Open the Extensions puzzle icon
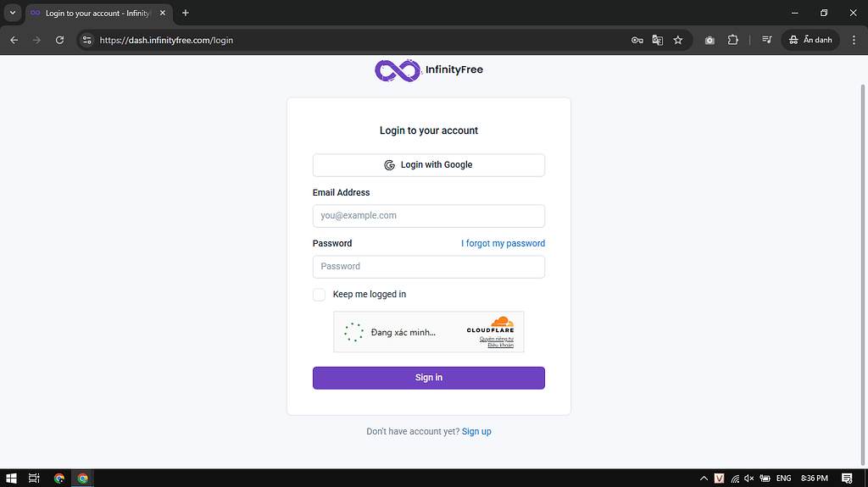Viewport: 868px width, 487px height. (x=733, y=40)
